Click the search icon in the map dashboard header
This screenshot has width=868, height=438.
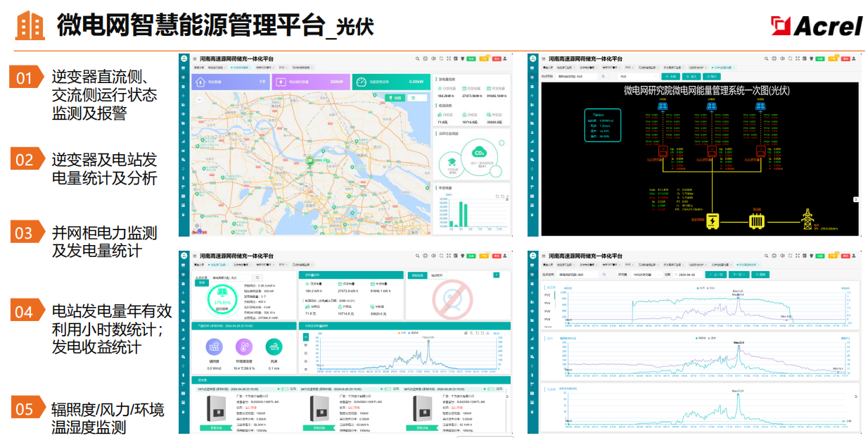[417, 59]
